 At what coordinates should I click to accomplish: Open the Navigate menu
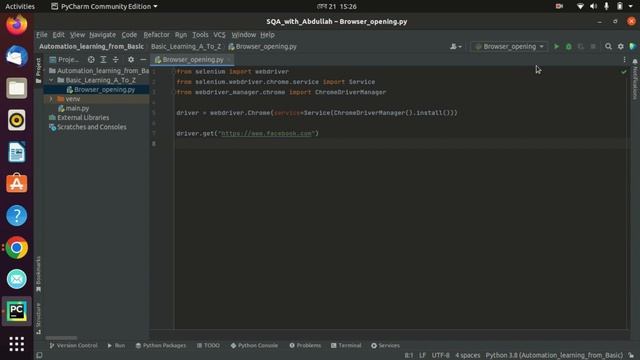coord(102,35)
